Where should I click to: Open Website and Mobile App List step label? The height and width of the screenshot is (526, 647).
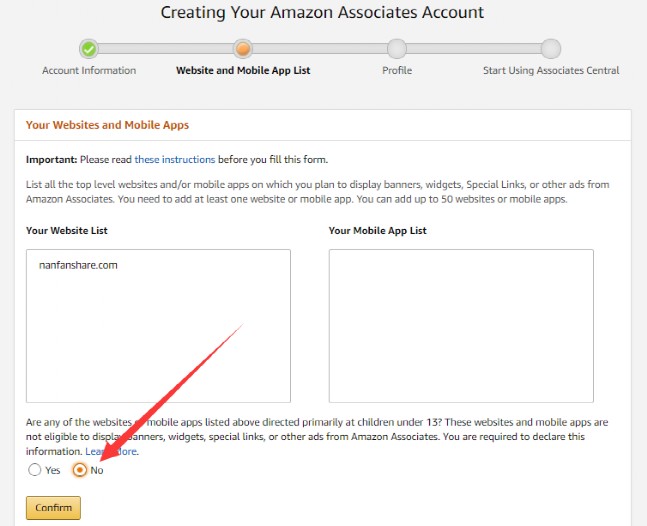(x=242, y=71)
